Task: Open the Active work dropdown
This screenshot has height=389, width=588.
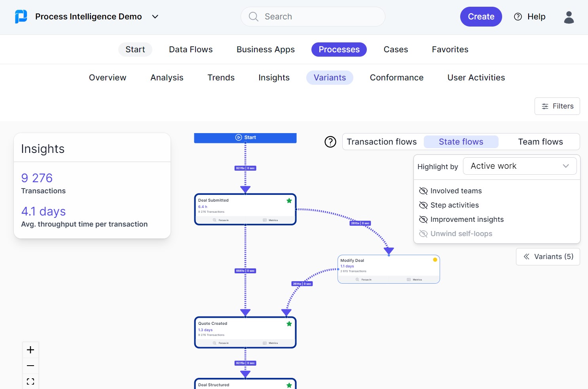Action: tap(520, 166)
